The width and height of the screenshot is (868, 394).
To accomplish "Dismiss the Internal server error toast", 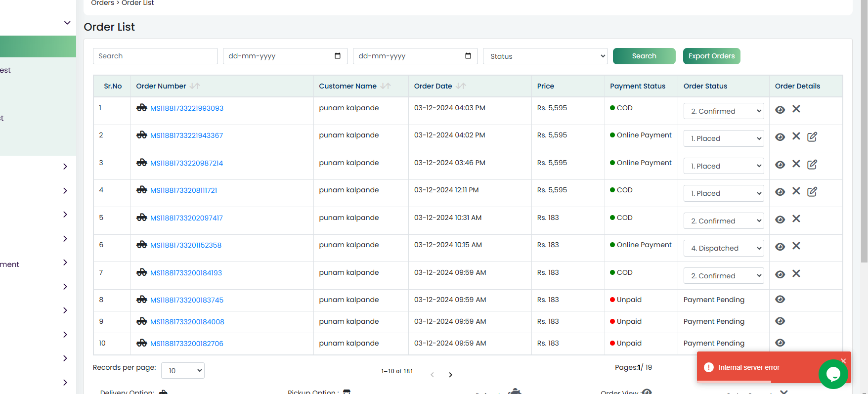I will [843, 361].
